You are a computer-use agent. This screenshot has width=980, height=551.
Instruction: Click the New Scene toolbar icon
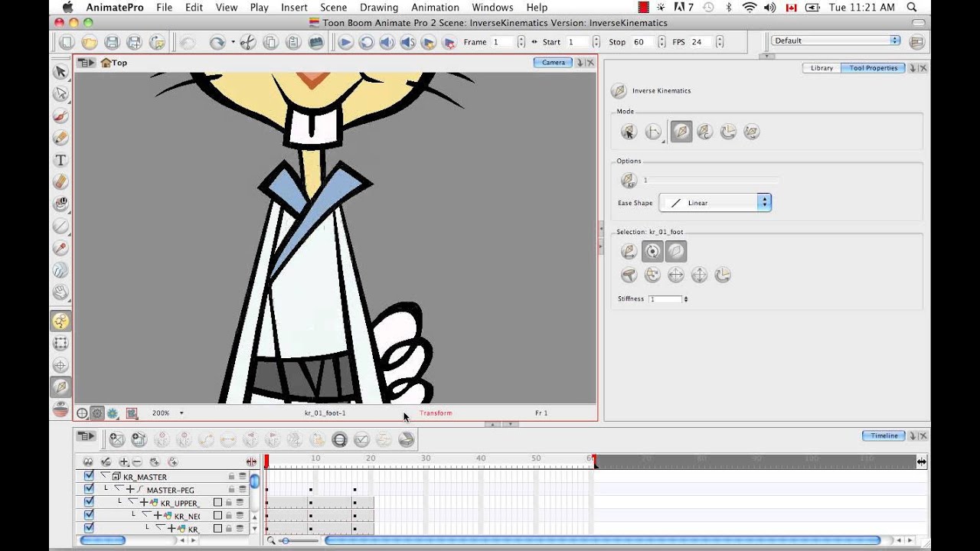pos(67,42)
